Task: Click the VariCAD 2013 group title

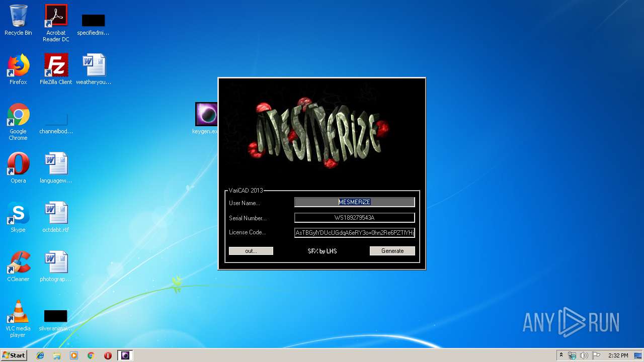Action: click(246, 191)
